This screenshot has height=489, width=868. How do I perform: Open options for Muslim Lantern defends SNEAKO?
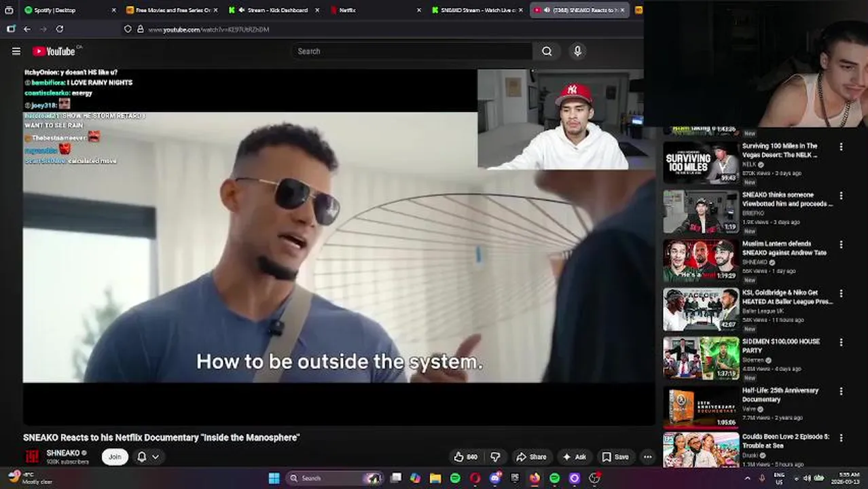pos(841,244)
